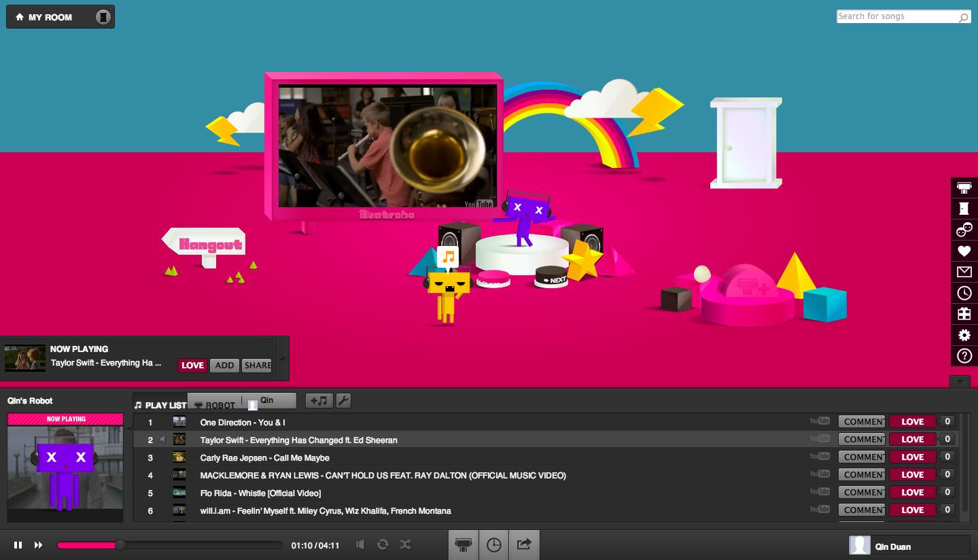Screen dimensions: 978x560
Task: Click the video on the pink TV screen
Action: click(387, 146)
